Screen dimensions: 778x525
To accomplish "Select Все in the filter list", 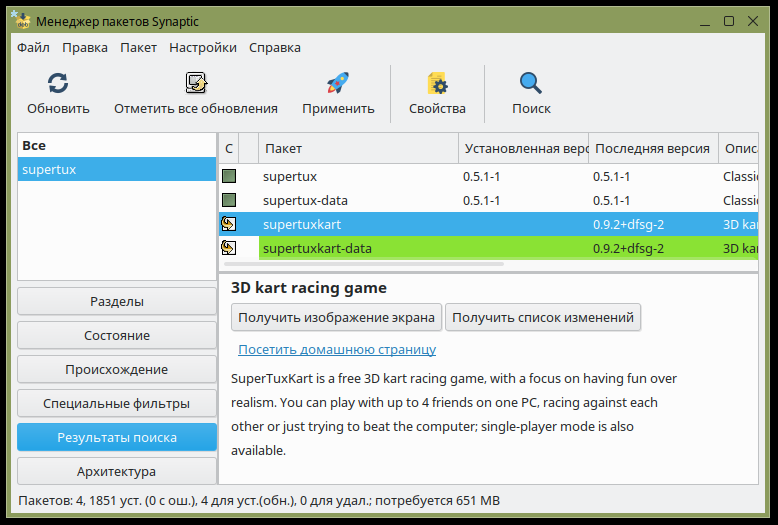I will pyautogui.click(x=117, y=145).
